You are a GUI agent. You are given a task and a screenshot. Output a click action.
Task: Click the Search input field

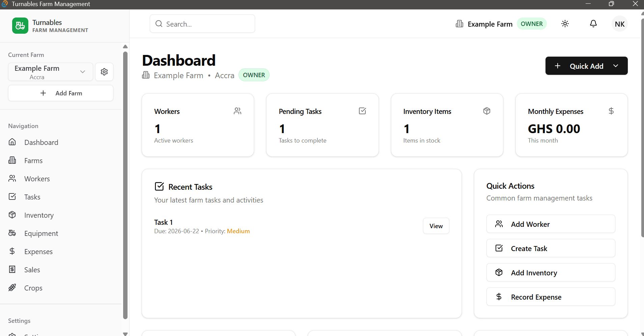(x=202, y=24)
